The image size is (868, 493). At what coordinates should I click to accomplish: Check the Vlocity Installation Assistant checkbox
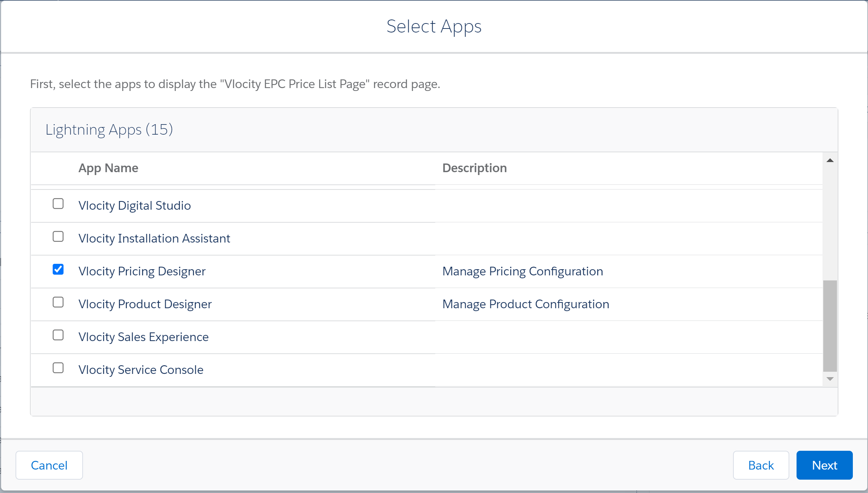pos(58,237)
